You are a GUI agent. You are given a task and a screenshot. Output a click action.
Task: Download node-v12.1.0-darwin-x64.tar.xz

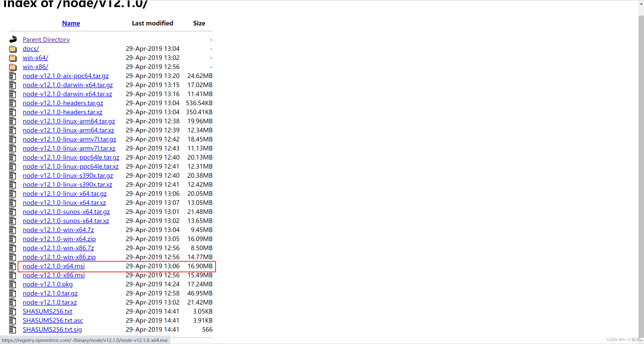point(67,94)
